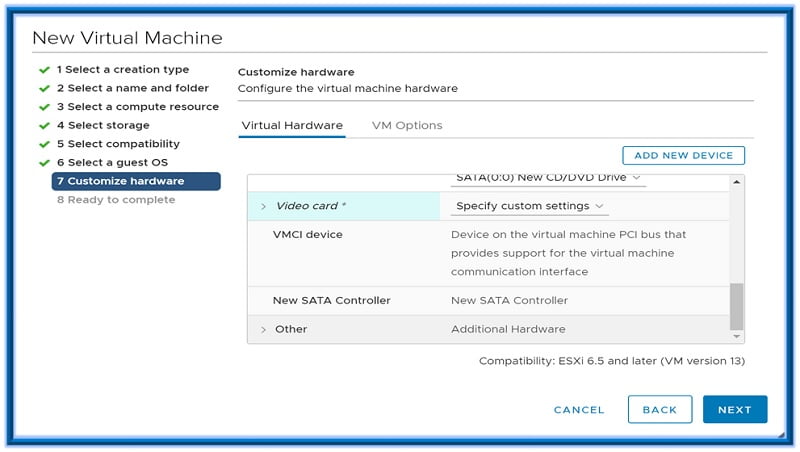The height and width of the screenshot is (452, 800).
Task: Open the SATA(0:0) New CD/DVD Drive dropdown
Action: 548,178
